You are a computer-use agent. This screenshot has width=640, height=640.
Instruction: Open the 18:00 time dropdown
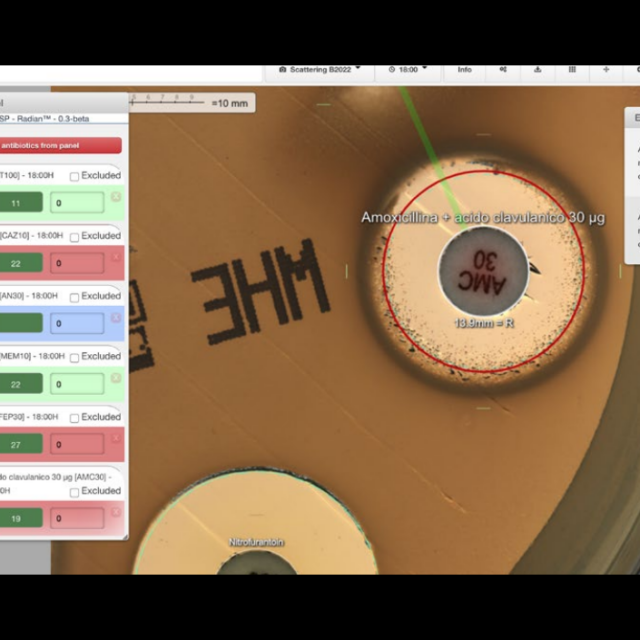coord(408,70)
